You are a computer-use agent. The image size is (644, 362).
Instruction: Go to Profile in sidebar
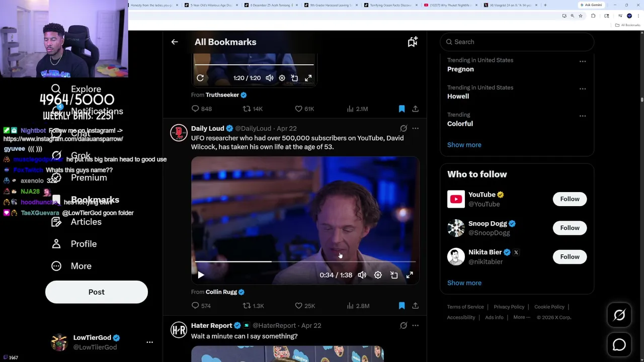[x=74, y=244]
